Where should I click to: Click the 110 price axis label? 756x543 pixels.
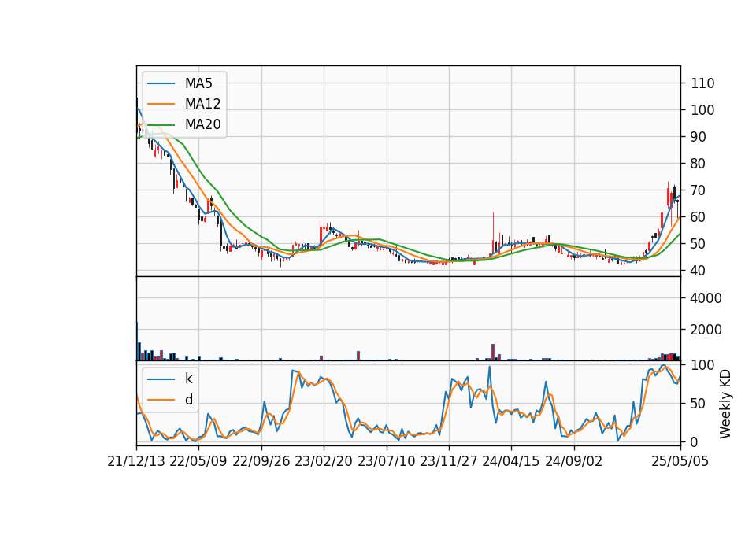click(x=702, y=83)
